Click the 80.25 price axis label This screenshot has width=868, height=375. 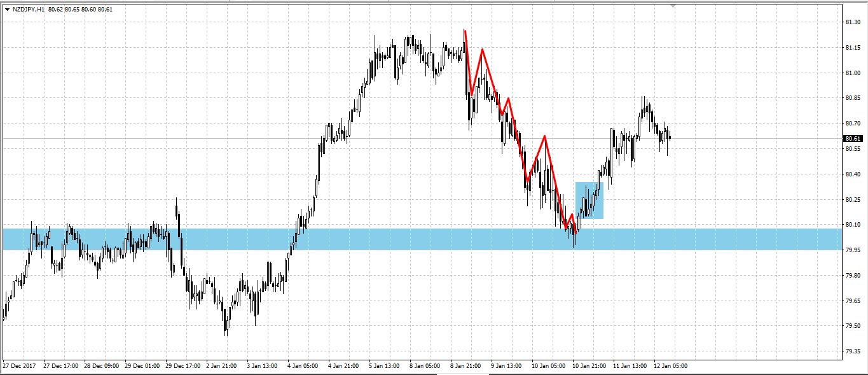[x=853, y=199]
